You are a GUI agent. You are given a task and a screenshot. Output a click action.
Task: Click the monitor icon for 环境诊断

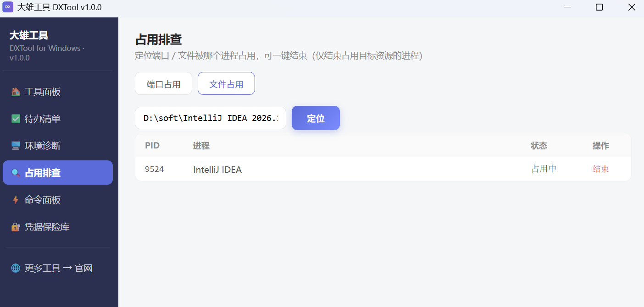16,146
